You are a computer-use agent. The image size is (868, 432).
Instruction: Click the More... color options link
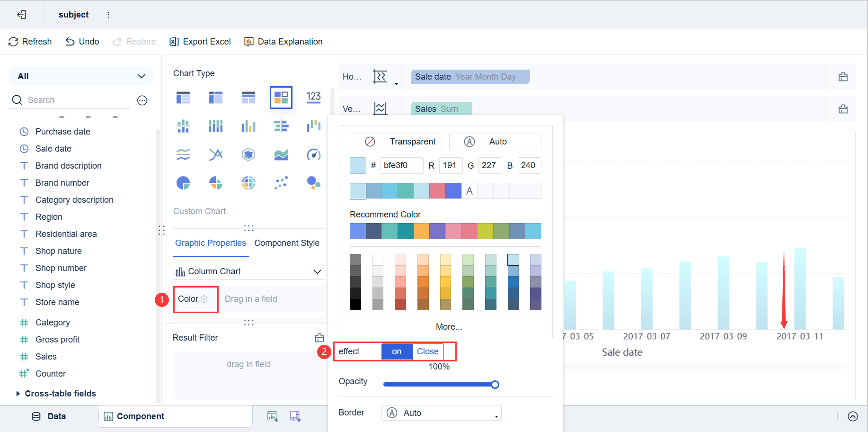coord(449,326)
